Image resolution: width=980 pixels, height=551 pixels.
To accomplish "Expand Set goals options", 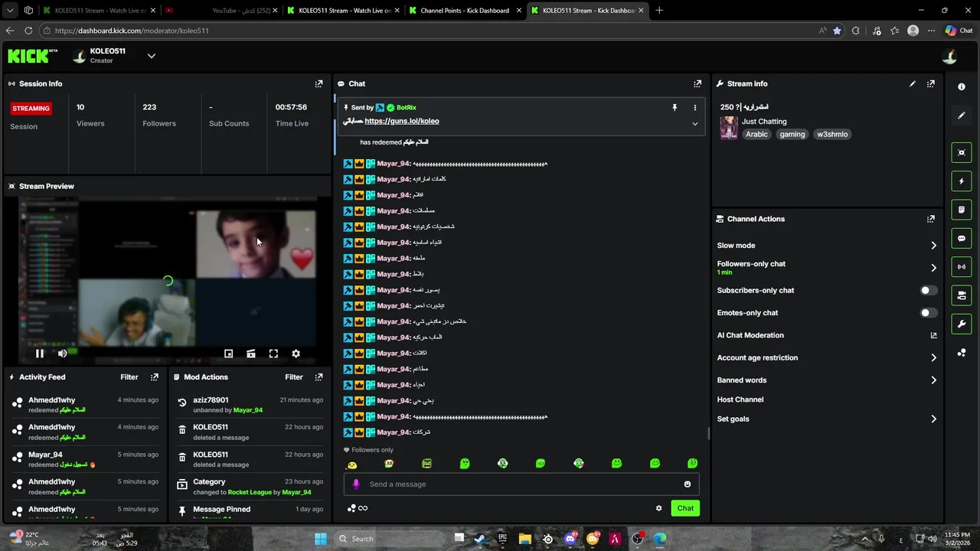I will 933,419.
